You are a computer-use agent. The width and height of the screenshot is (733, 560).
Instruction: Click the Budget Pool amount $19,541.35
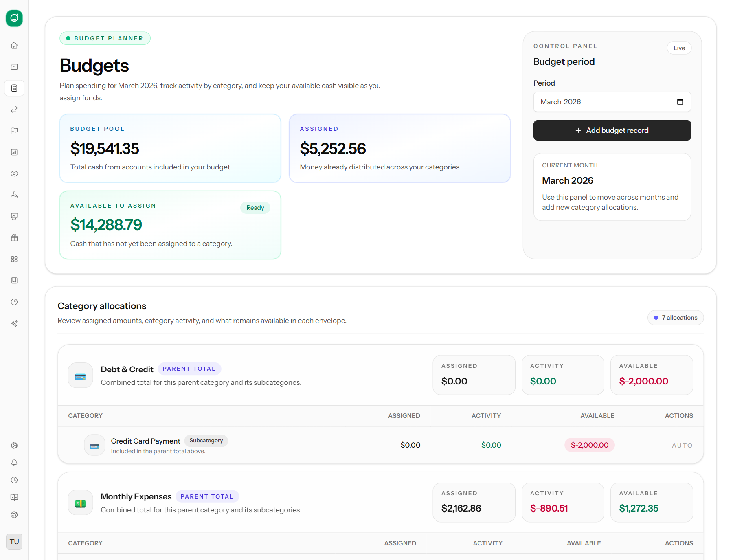[x=105, y=149]
